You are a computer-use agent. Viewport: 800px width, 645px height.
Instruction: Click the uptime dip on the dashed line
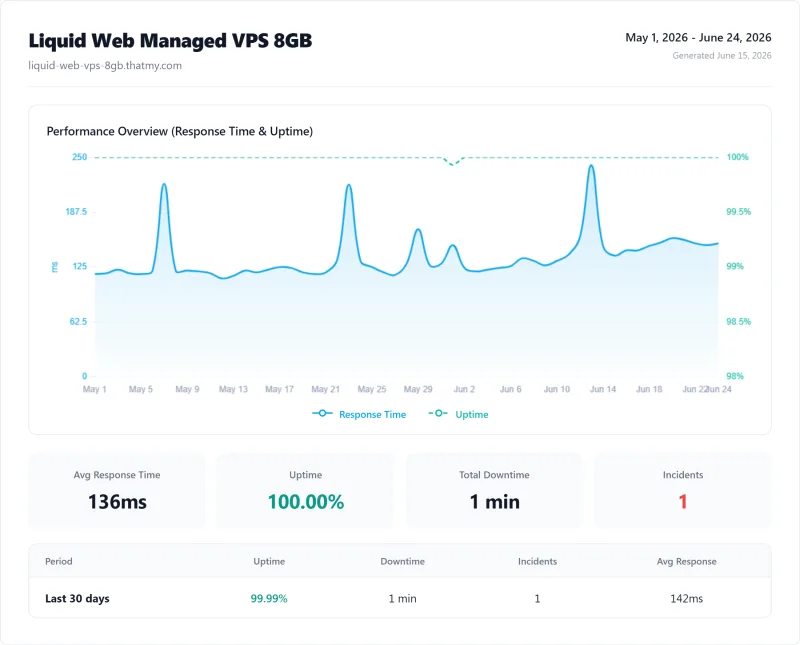click(x=453, y=164)
